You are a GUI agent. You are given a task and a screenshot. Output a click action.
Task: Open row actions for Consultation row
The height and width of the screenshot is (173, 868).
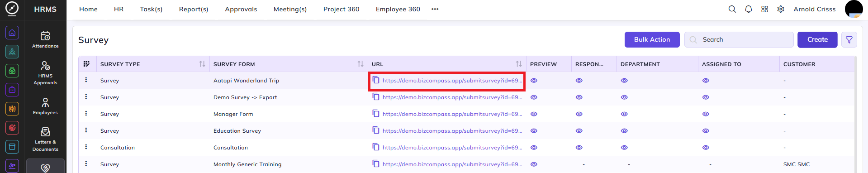pos(86,147)
